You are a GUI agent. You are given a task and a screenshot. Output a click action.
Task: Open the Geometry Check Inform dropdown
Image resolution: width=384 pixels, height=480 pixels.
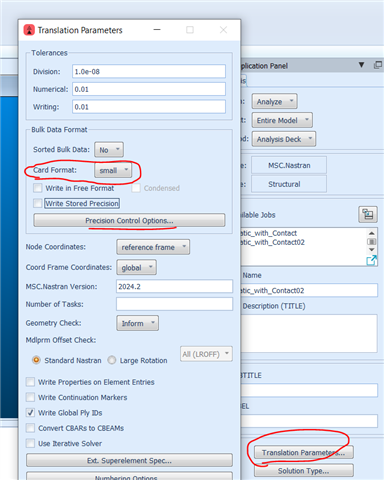[x=137, y=323]
